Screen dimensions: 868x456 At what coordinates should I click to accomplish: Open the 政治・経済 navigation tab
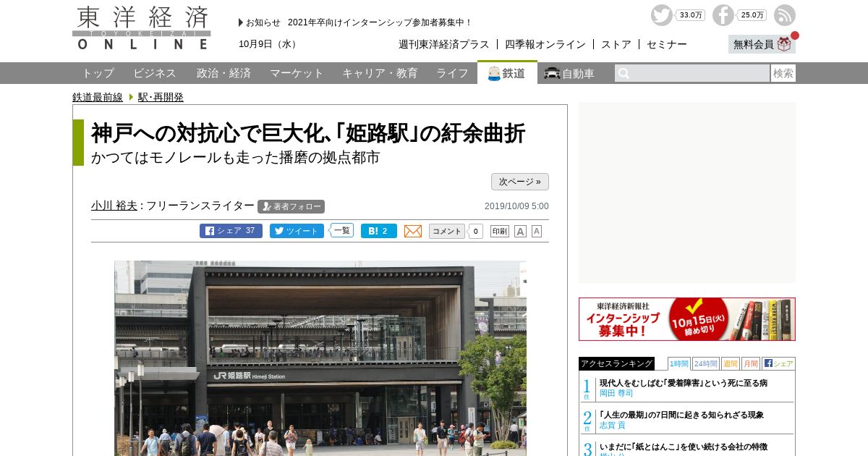coord(224,73)
